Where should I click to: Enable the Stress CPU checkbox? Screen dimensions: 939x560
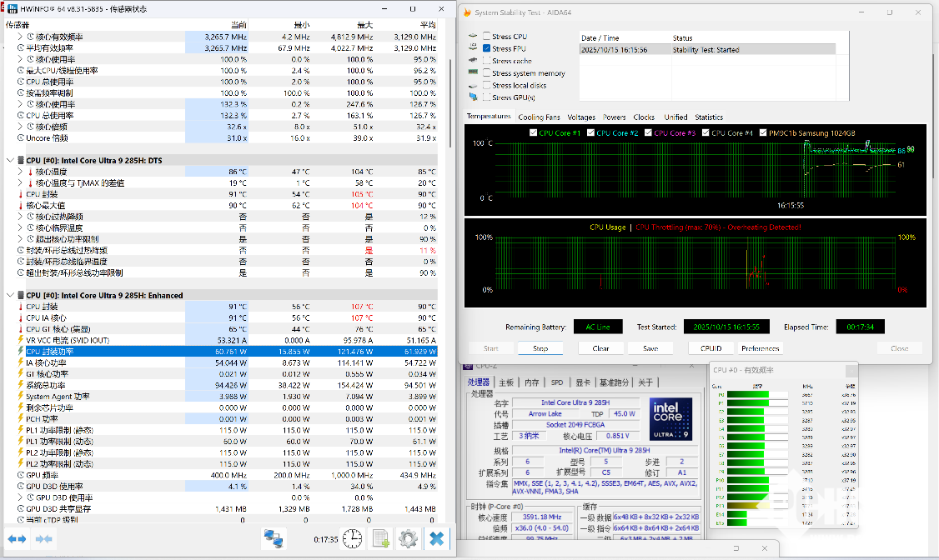487,37
